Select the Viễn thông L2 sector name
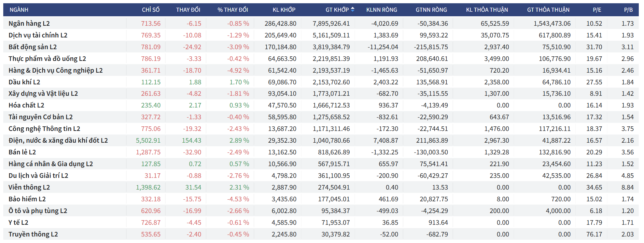Image resolution: width=644 pixels, height=243 pixels. coord(29,187)
